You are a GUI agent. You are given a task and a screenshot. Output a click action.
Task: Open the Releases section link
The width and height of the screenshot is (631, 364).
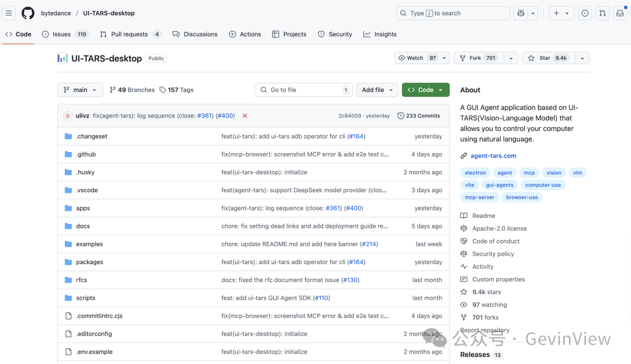[475, 355]
